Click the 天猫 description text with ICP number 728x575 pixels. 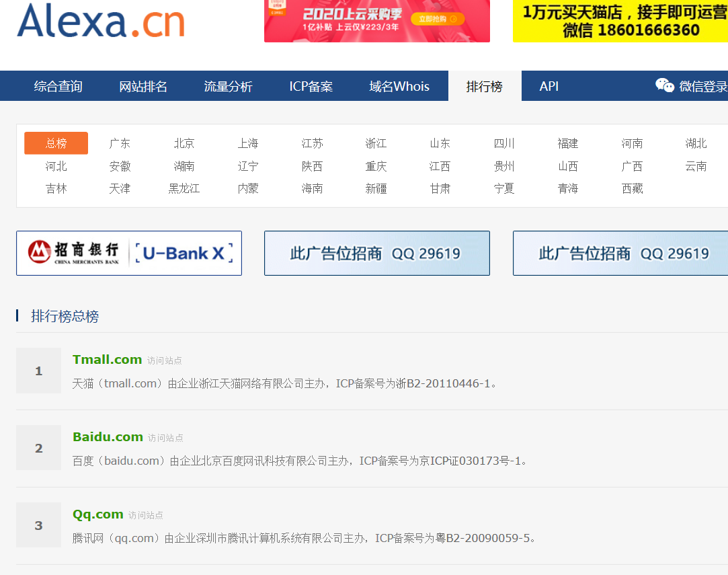(x=284, y=383)
